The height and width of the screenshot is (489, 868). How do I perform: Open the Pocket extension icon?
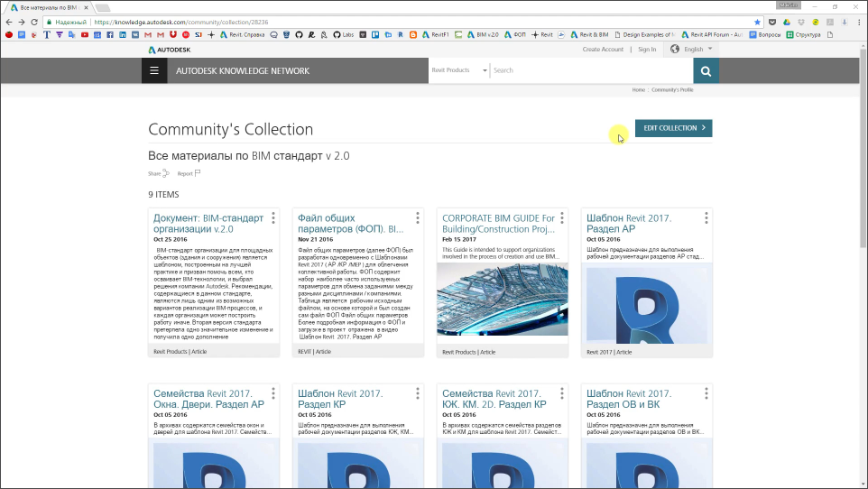(x=772, y=23)
